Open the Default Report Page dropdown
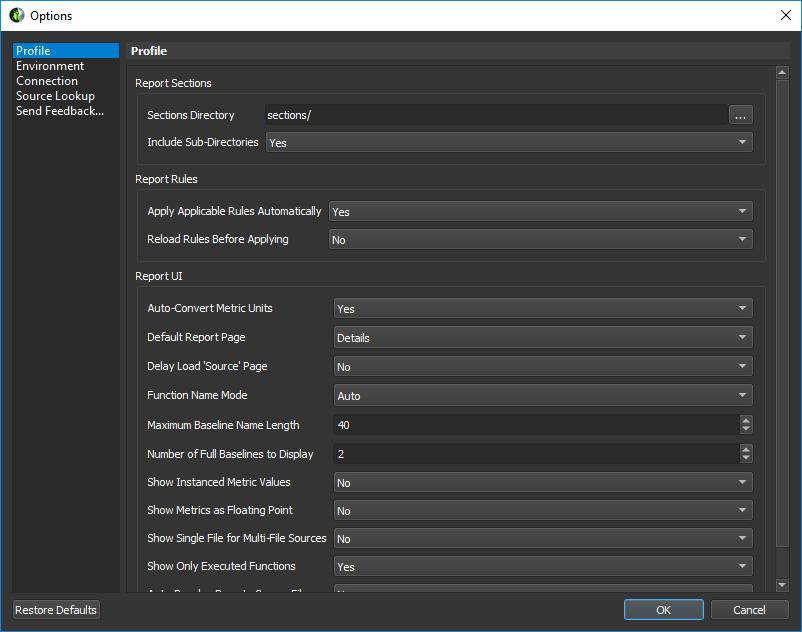802x632 pixels. (542, 338)
